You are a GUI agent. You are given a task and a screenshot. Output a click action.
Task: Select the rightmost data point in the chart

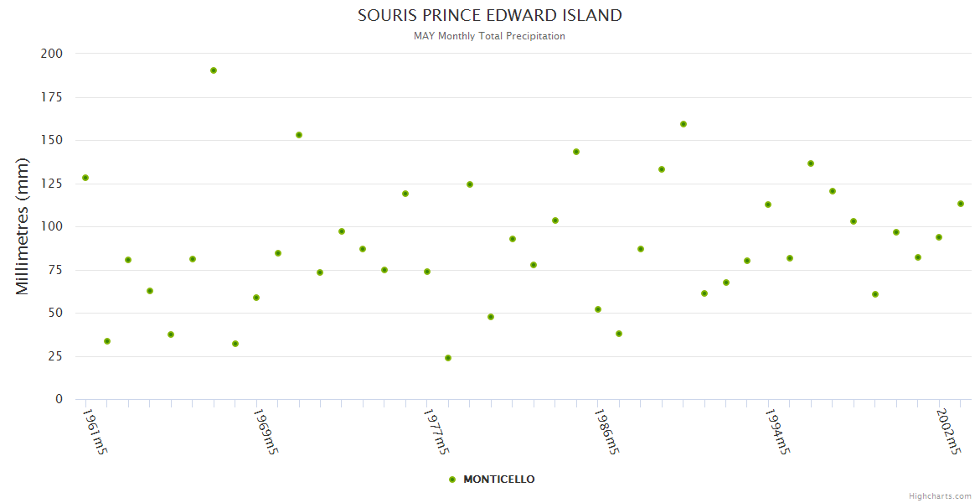tap(961, 204)
